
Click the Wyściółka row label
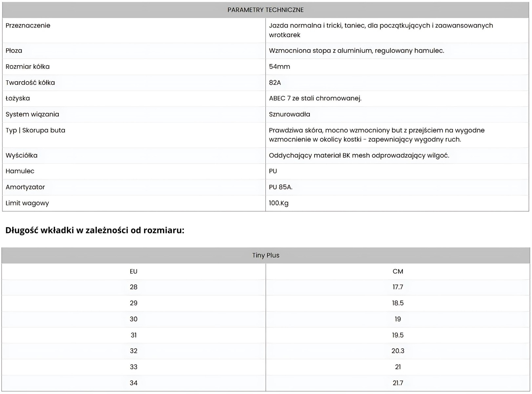click(21, 155)
